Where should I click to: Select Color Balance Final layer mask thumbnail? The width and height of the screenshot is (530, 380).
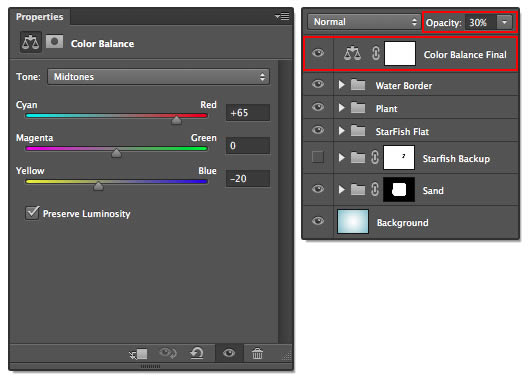(400, 53)
